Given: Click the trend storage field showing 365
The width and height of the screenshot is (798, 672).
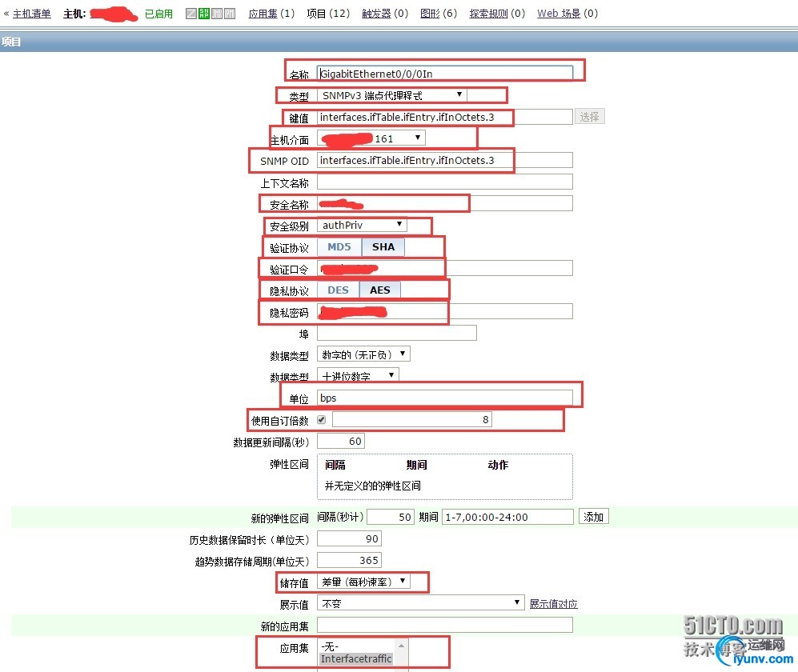Looking at the screenshot, I should [349, 560].
